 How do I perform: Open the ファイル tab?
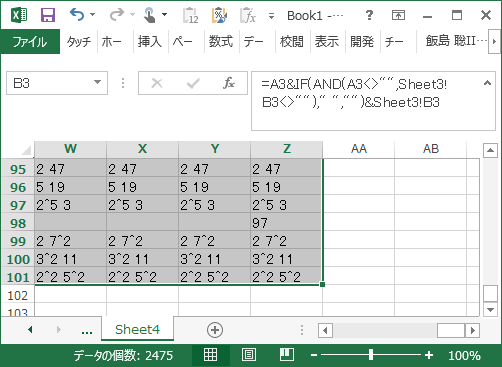30,42
